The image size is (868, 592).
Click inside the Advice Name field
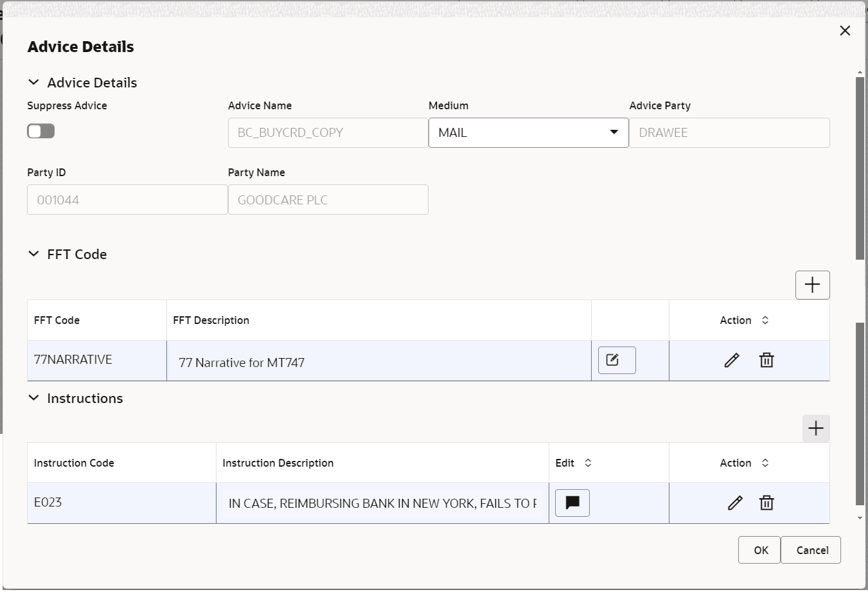click(328, 132)
